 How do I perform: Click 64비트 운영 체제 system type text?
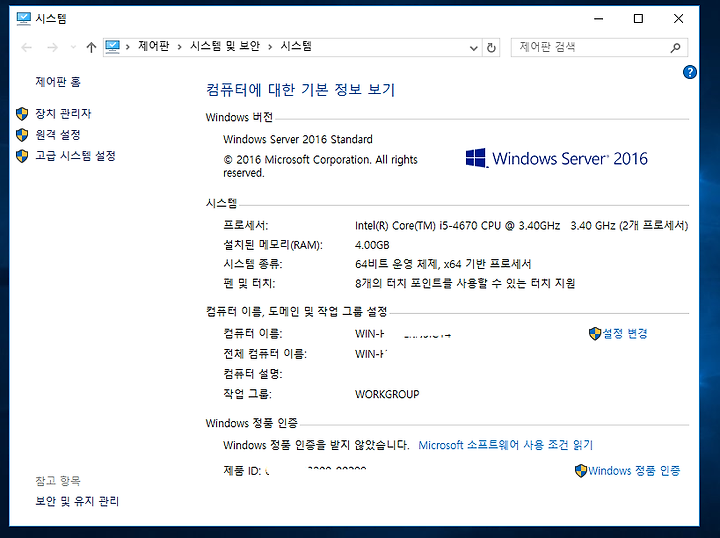point(443,264)
